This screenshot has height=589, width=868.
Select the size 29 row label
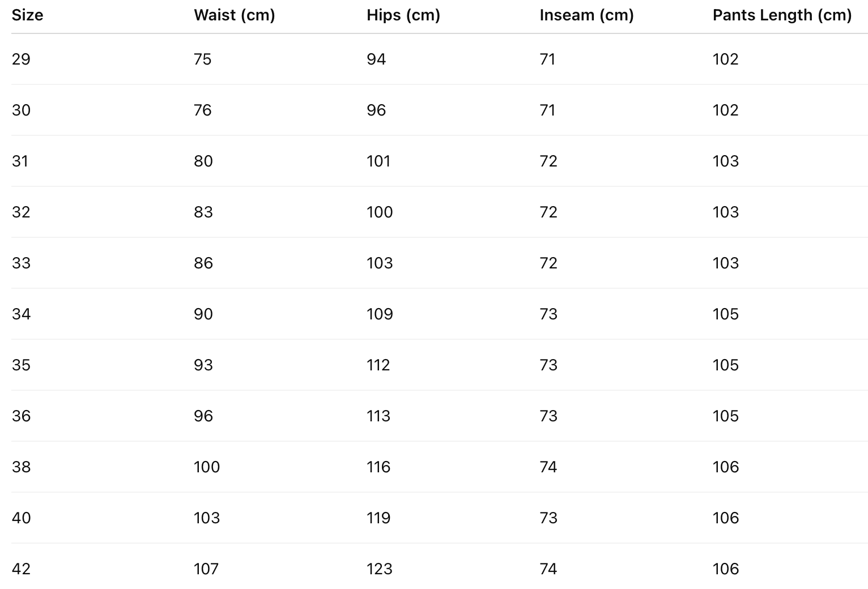pyautogui.click(x=21, y=59)
